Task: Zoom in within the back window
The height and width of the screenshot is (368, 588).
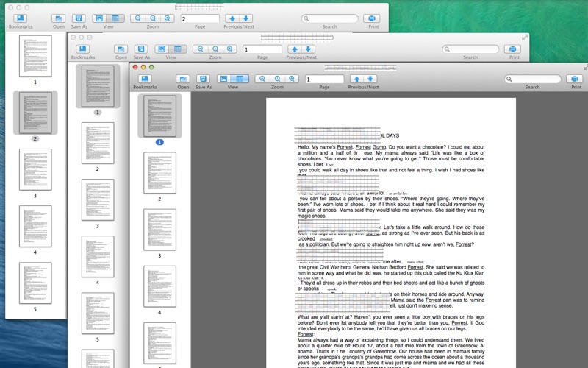Action: (168, 18)
